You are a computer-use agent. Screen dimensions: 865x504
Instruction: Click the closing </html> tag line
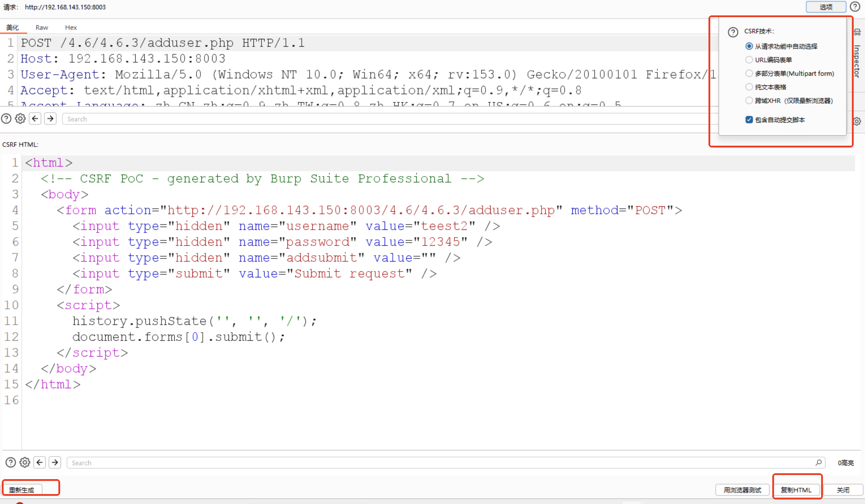click(53, 385)
